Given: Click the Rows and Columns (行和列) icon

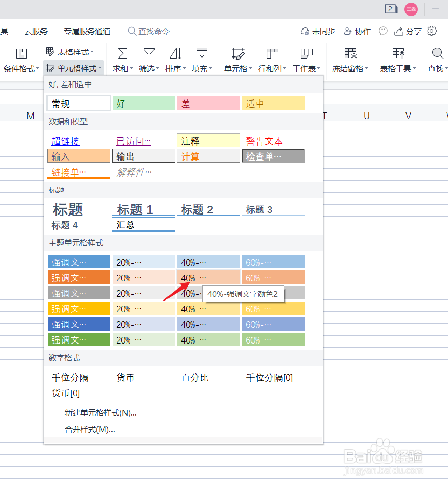Looking at the screenshot, I should click(272, 53).
